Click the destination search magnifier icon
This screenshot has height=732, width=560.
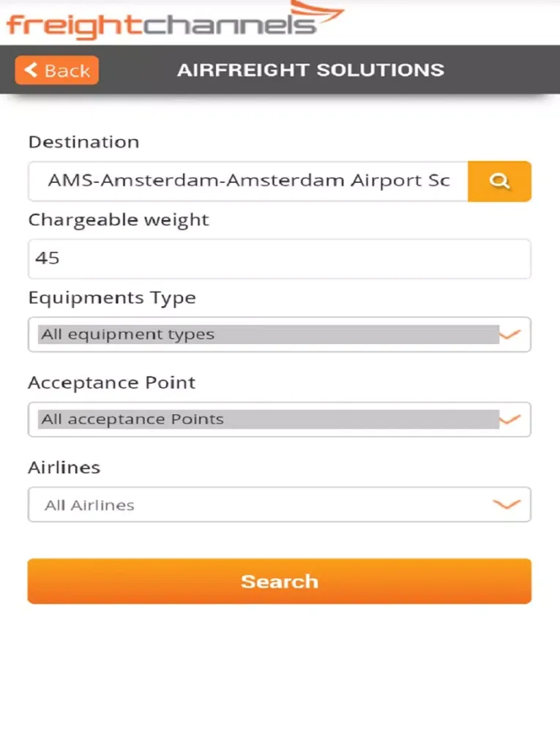(x=499, y=181)
